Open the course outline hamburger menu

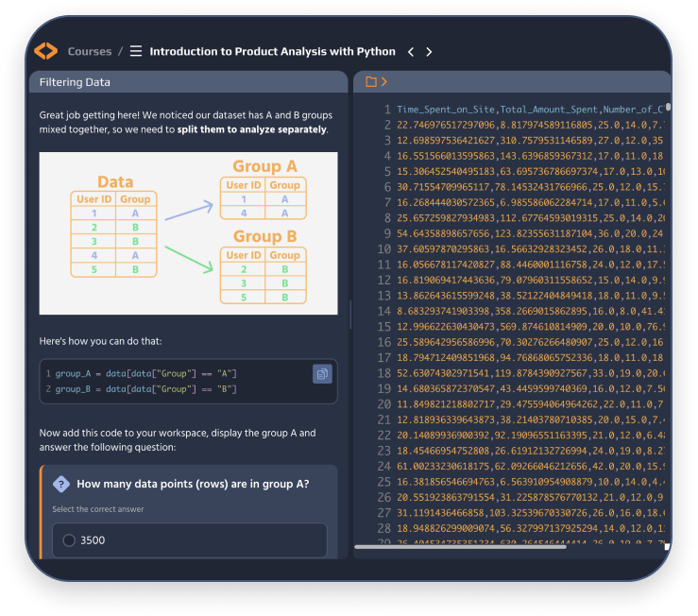tap(136, 51)
